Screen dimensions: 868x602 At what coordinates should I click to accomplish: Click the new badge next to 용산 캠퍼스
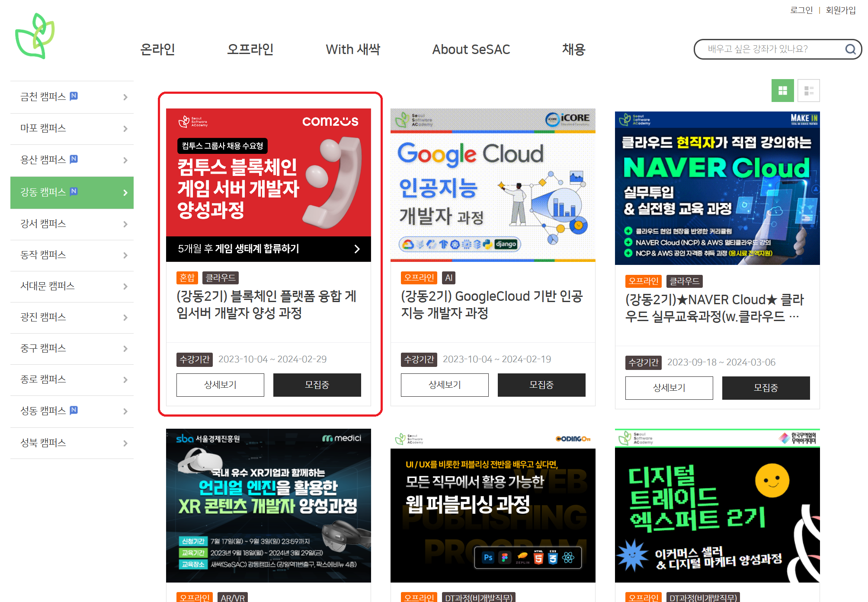[x=74, y=159]
